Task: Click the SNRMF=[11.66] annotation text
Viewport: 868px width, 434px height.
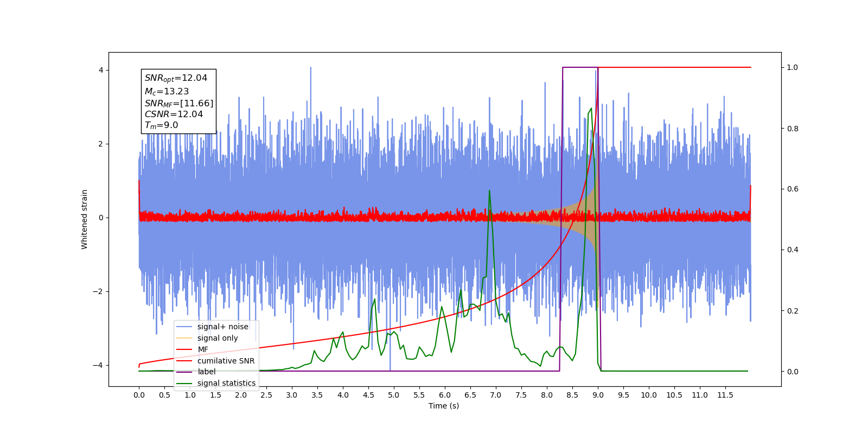Action: (x=179, y=103)
